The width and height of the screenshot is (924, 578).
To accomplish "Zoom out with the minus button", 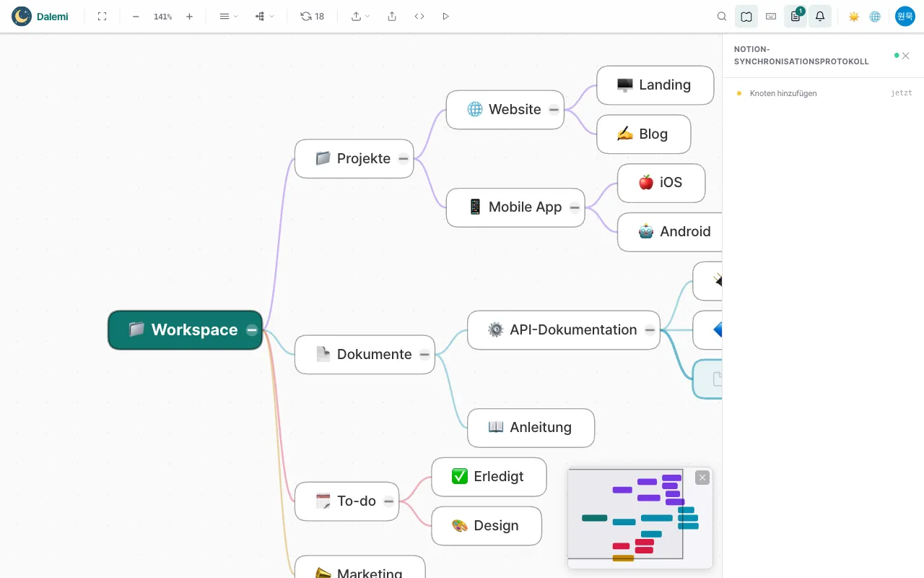I will (x=136, y=16).
